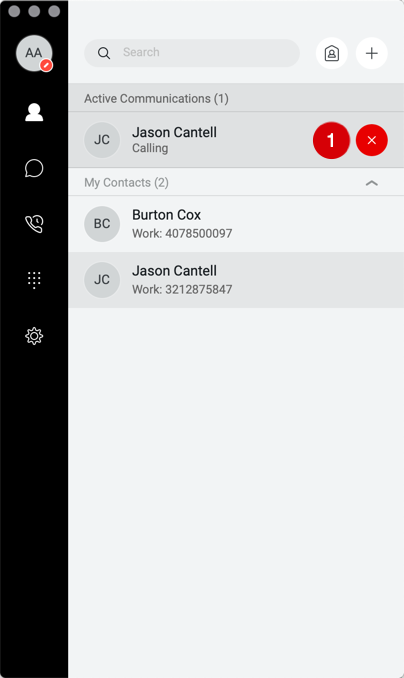Select Jason Cantell in My Contacts

tap(236, 280)
